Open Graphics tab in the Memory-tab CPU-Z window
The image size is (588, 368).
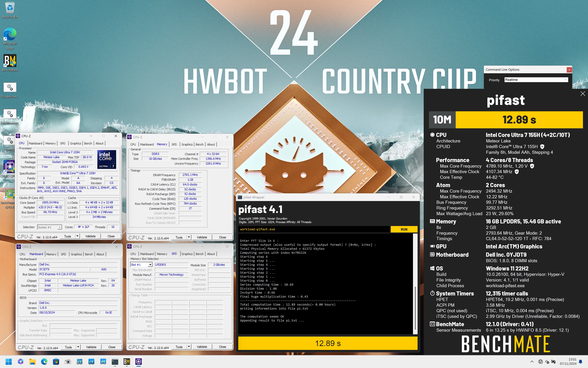187,144
